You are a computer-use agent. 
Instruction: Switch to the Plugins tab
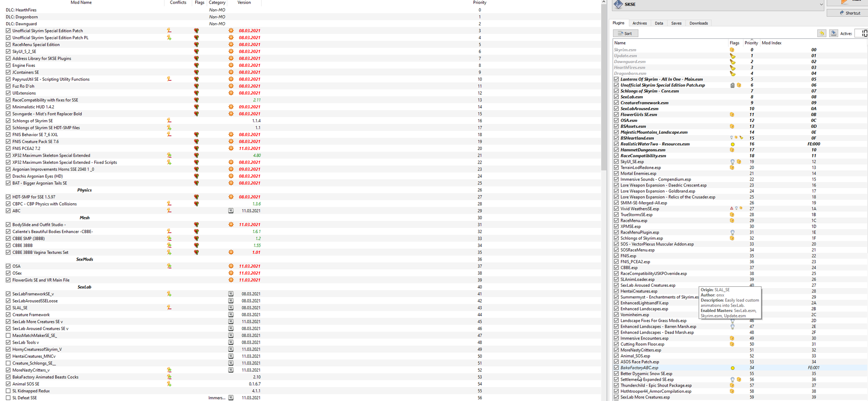[x=618, y=23]
